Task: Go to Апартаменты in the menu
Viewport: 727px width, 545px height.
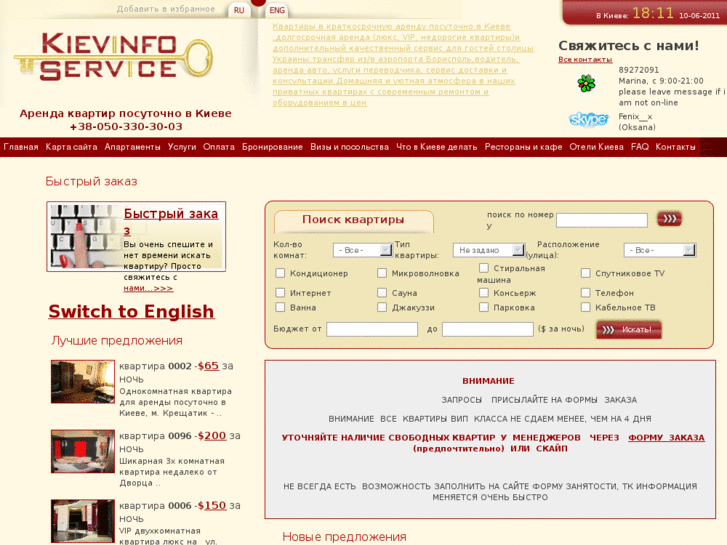Action: click(132, 147)
